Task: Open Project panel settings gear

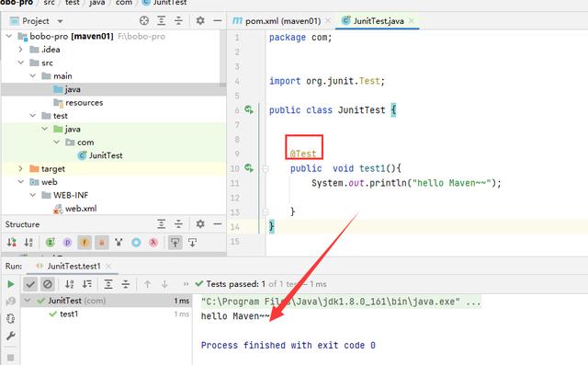Action: click(x=200, y=20)
